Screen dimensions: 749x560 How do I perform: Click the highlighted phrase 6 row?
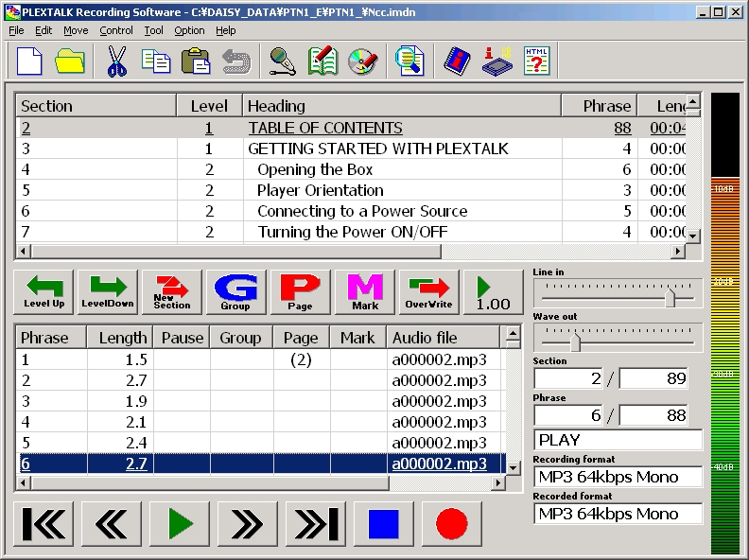pyautogui.click(x=261, y=464)
